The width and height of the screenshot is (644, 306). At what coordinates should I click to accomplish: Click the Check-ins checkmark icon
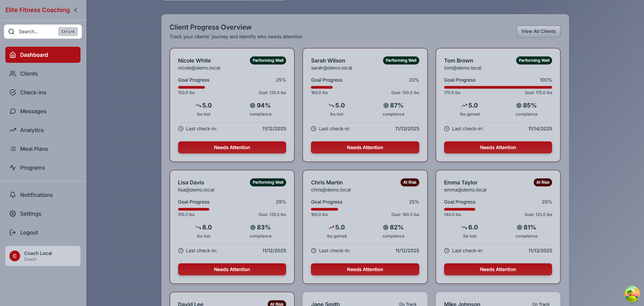coord(13,92)
